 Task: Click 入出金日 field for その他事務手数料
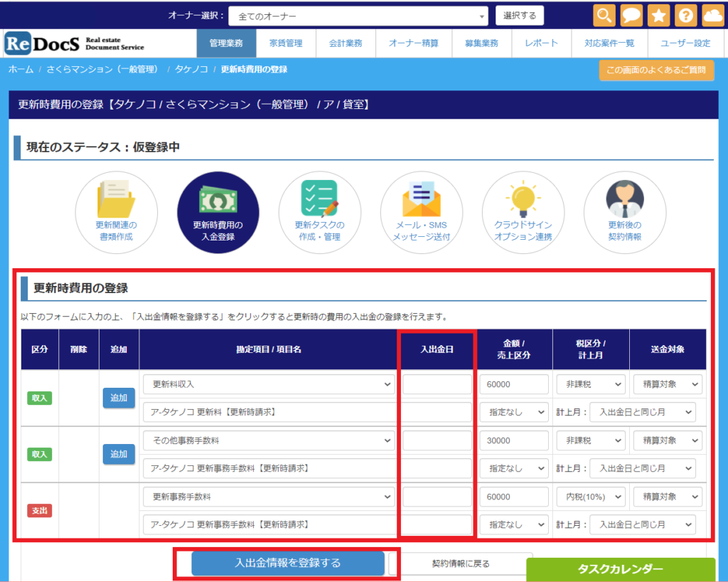(437, 440)
